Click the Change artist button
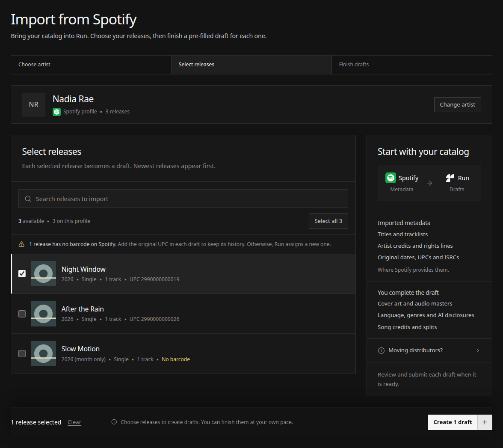The width and height of the screenshot is (503, 448). [x=458, y=104]
